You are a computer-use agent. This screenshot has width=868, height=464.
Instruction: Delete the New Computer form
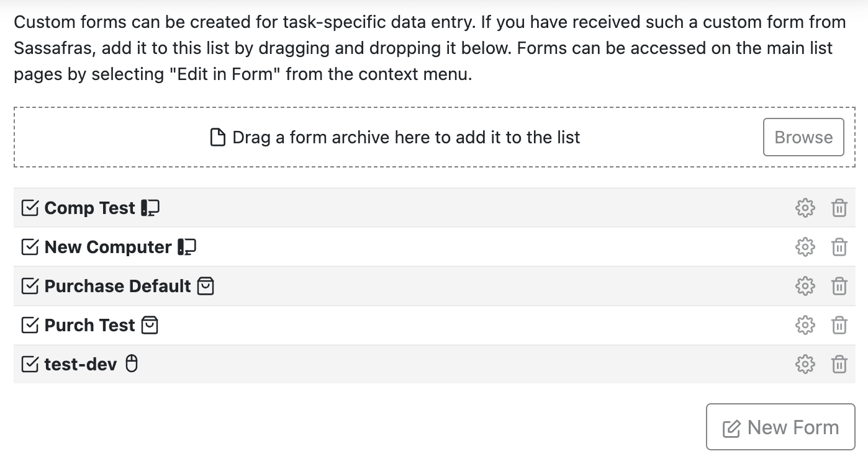pyautogui.click(x=839, y=247)
